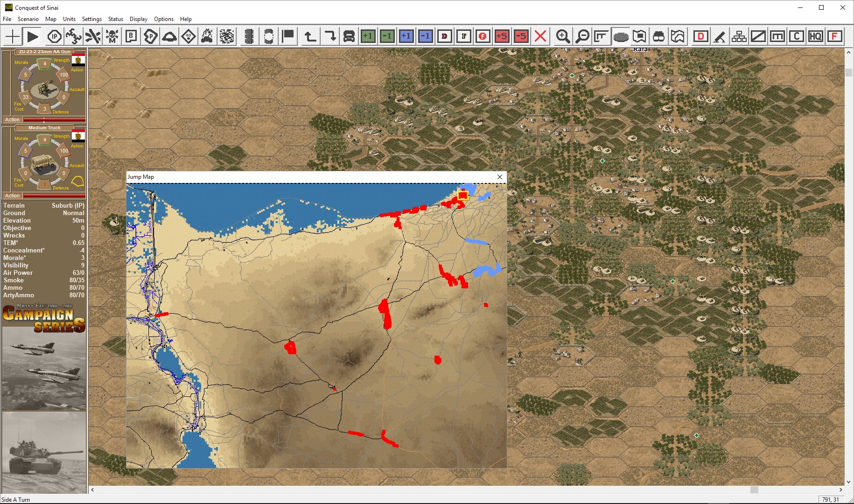Click the barbed obstacle toolbar icon

[x=93, y=36]
